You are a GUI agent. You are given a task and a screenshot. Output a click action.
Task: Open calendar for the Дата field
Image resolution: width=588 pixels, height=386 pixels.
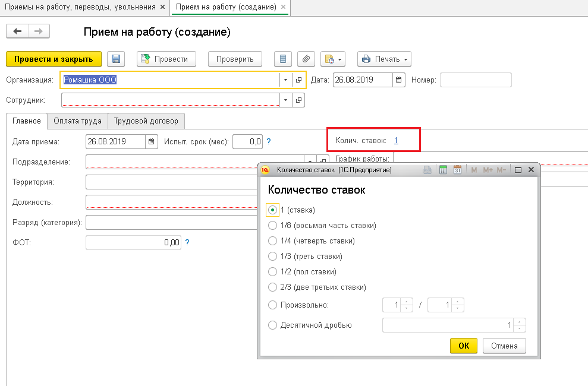[398, 80]
